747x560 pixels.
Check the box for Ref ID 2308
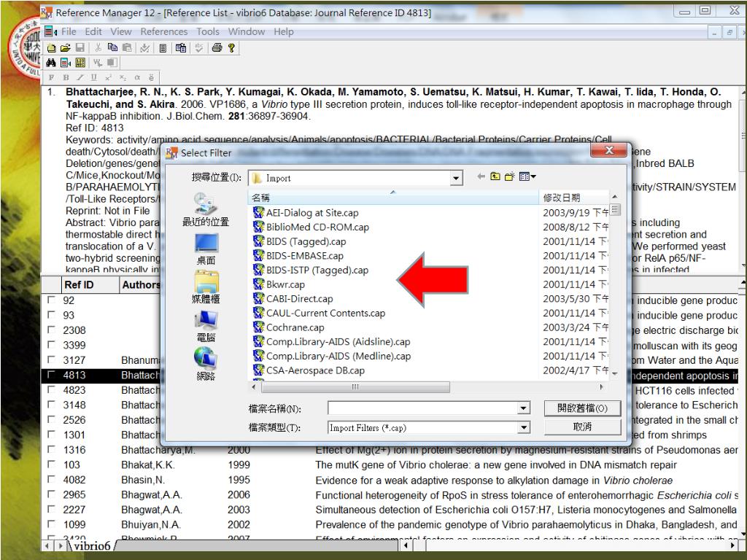(51, 330)
